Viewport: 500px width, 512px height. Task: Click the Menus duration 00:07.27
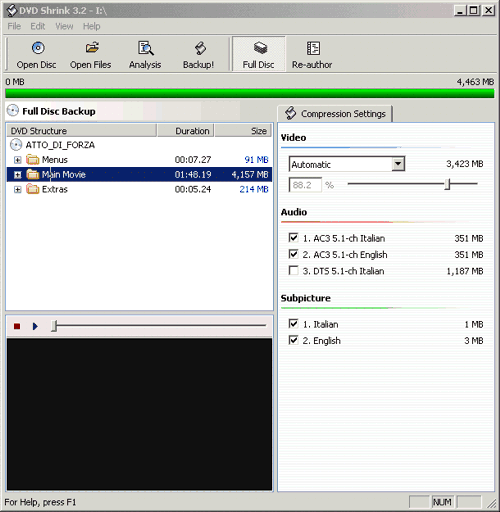193,160
